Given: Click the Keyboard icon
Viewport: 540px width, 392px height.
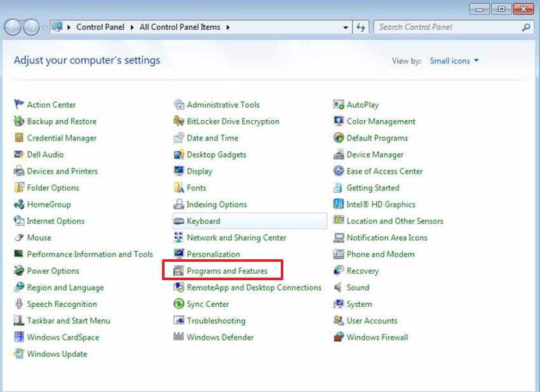Looking at the screenshot, I should [179, 221].
